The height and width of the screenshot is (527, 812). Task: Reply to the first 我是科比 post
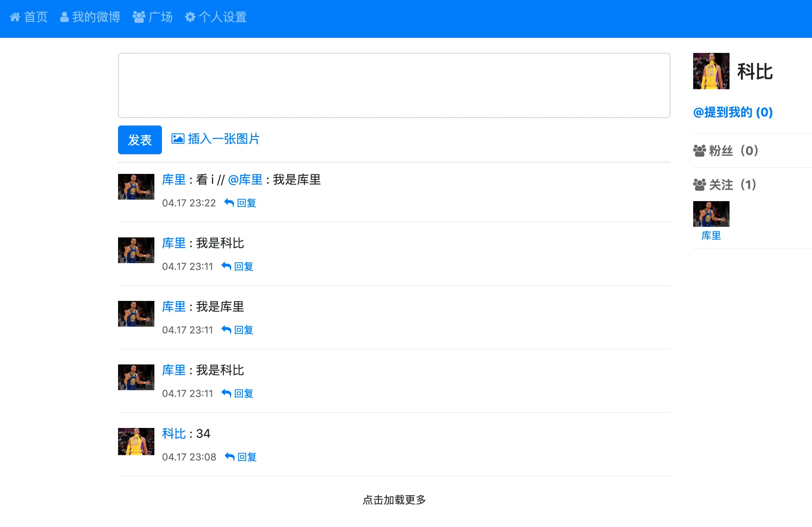(243, 267)
